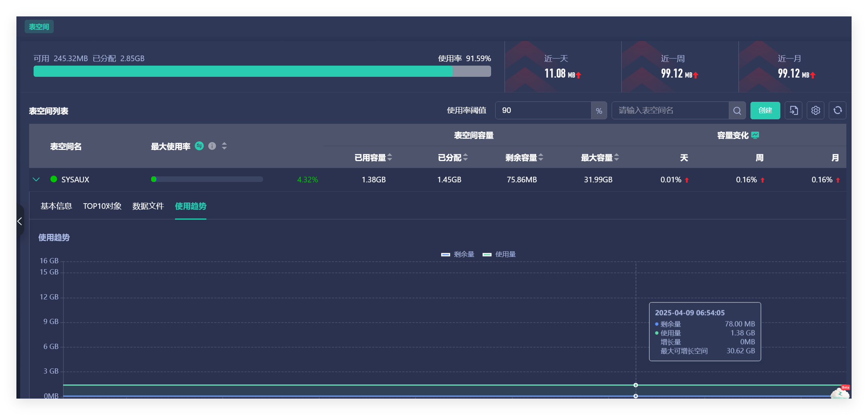Click the 创建 button
Image resolution: width=868 pixels, height=415 pixels.
click(x=765, y=111)
